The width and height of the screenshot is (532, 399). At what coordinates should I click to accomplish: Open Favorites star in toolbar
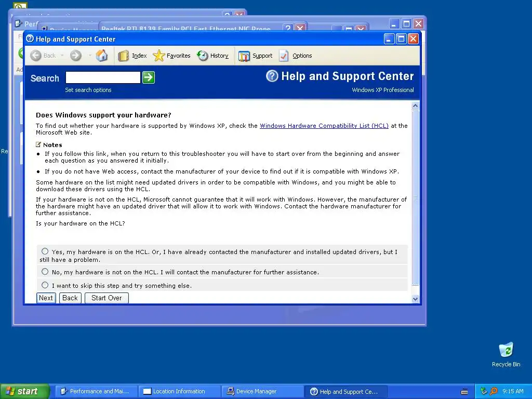pos(171,56)
